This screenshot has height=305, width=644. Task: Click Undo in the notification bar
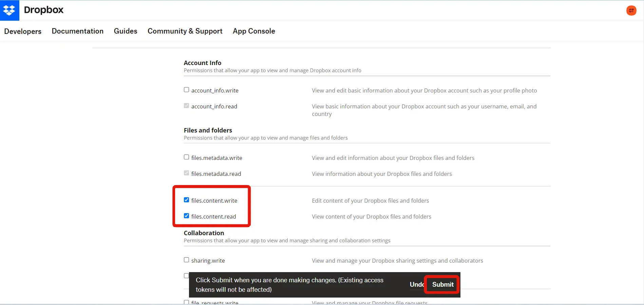417,285
